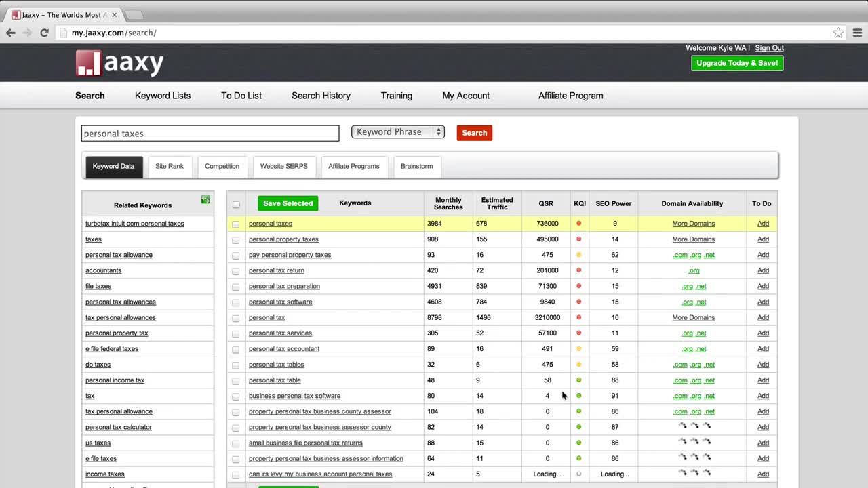The image size is (868, 488).
Task: Click SEO Power column header
Action: point(614,203)
